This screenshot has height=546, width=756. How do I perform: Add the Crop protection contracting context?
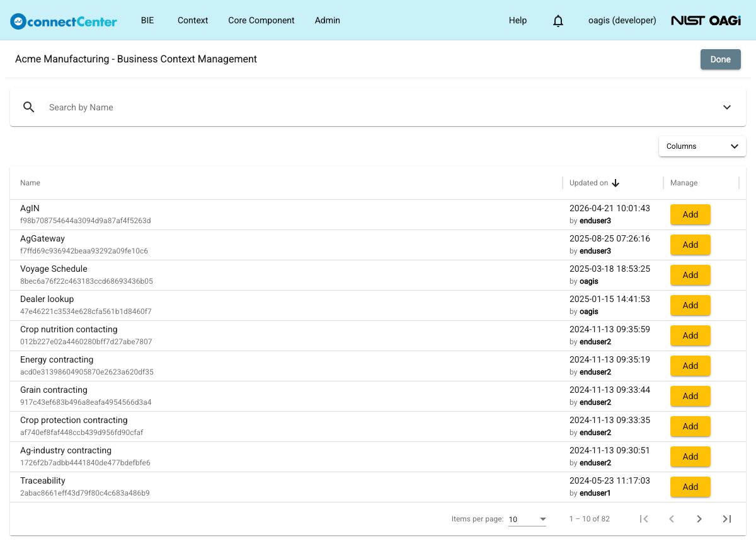(690, 426)
